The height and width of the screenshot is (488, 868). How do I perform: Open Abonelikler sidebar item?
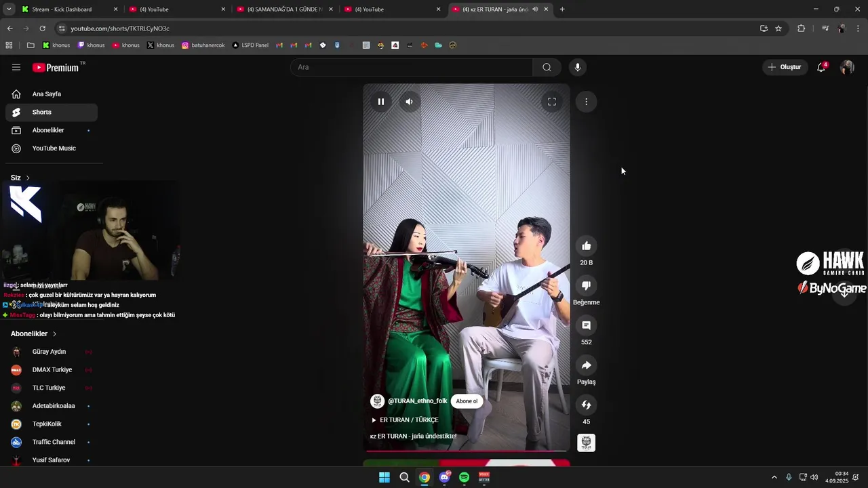(52, 130)
